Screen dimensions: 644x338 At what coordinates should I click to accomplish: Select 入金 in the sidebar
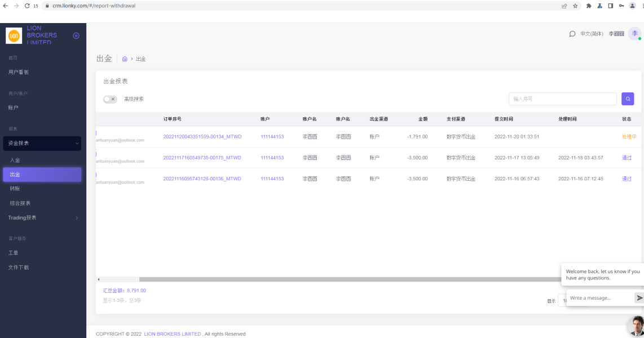15,161
